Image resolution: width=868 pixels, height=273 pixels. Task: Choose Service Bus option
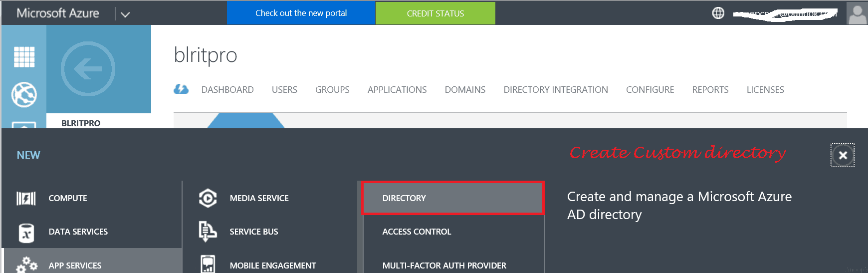click(254, 232)
